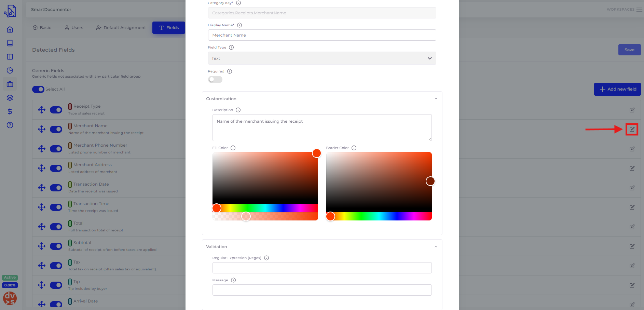Disable the Merchant Phone Number field toggle

[x=56, y=149]
